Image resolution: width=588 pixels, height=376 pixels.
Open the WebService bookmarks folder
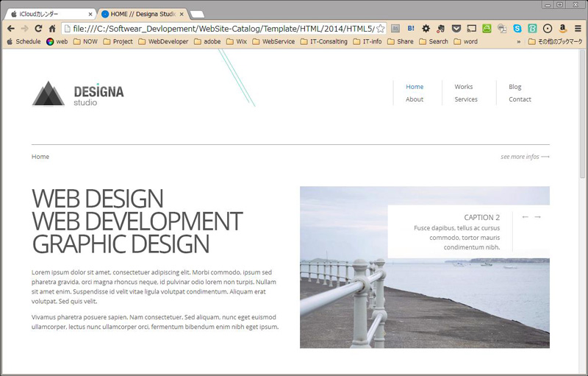tap(273, 41)
